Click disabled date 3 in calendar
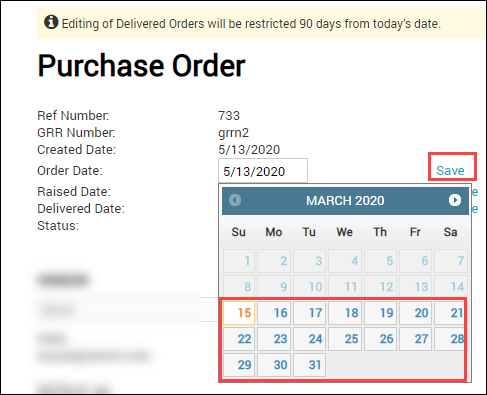Image resolution: width=487 pixels, height=395 pixels. pyautogui.click(x=310, y=261)
